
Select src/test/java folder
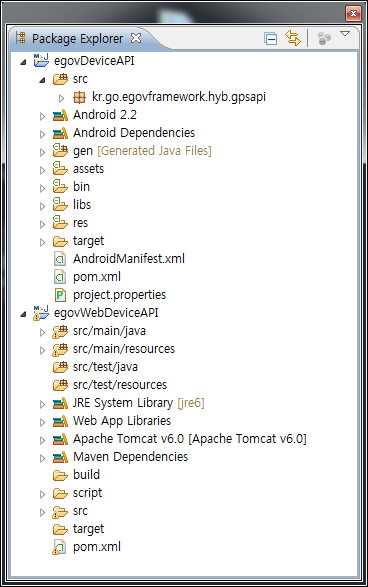click(105, 367)
